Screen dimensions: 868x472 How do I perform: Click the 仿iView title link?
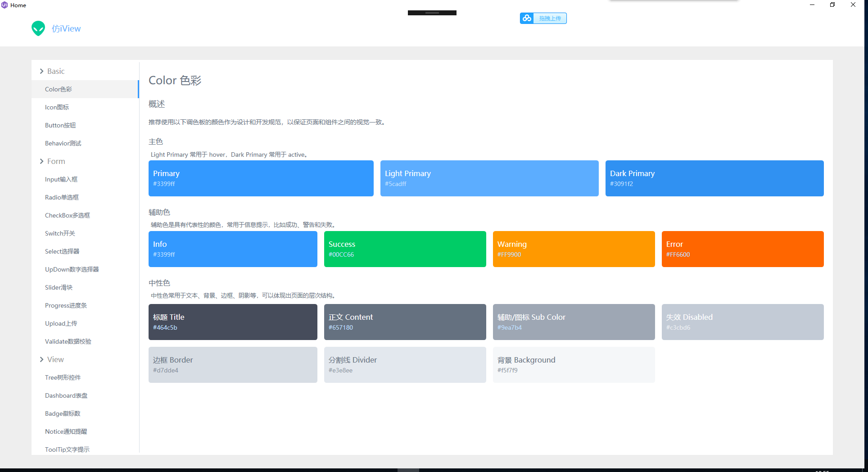click(x=66, y=28)
